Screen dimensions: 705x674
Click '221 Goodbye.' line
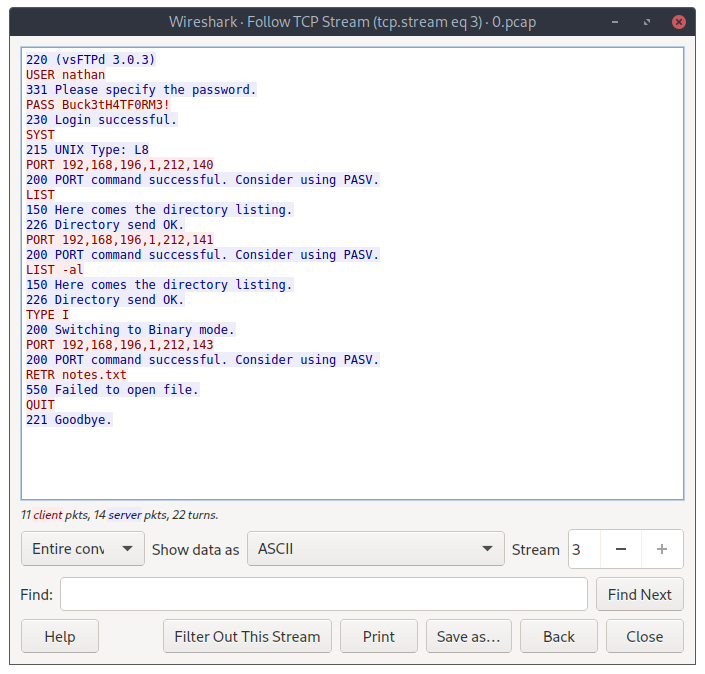[x=69, y=420]
